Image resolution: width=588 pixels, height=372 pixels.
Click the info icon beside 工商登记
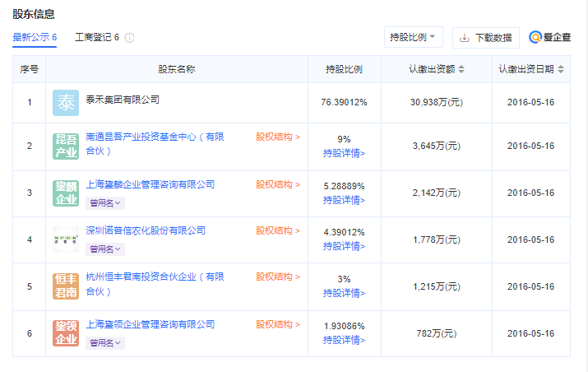pos(129,38)
